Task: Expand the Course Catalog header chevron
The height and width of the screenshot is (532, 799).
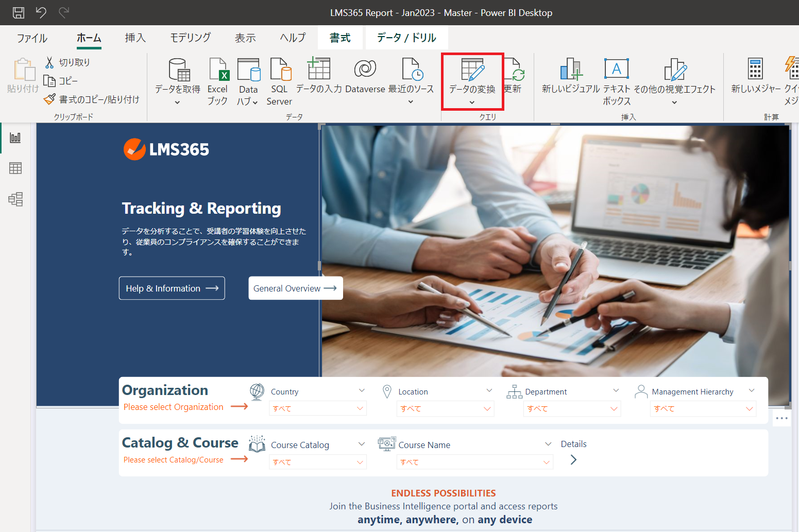Action: coord(362,444)
